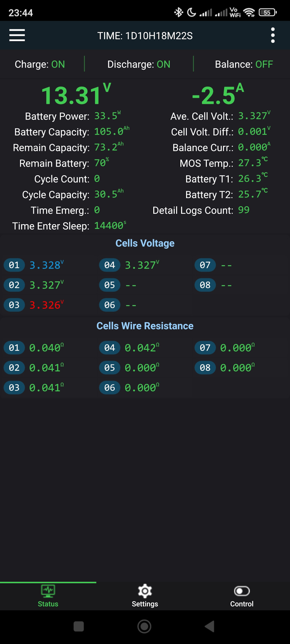Image resolution: width=290 pixels, height=644 pixels.
Task: Switch to the Control tab label
Action: 242,604
